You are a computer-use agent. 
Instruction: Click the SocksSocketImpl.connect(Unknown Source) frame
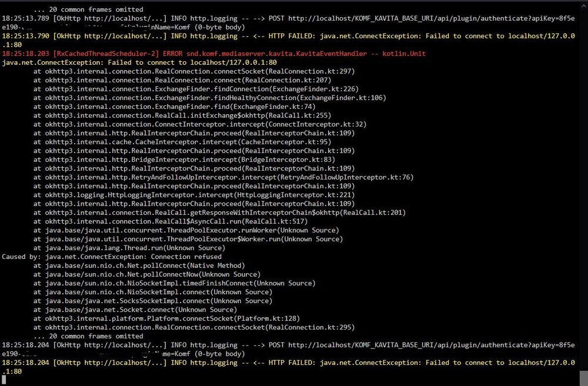coord(153,301)
